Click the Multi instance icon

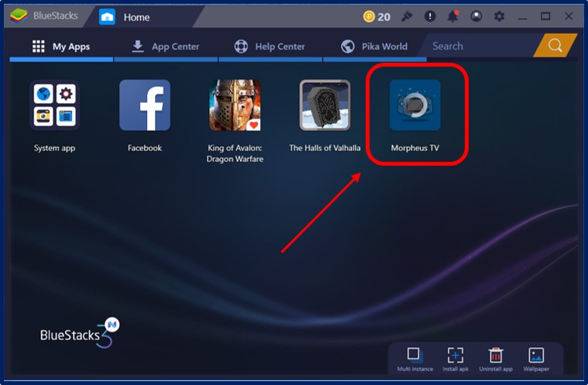414,355
